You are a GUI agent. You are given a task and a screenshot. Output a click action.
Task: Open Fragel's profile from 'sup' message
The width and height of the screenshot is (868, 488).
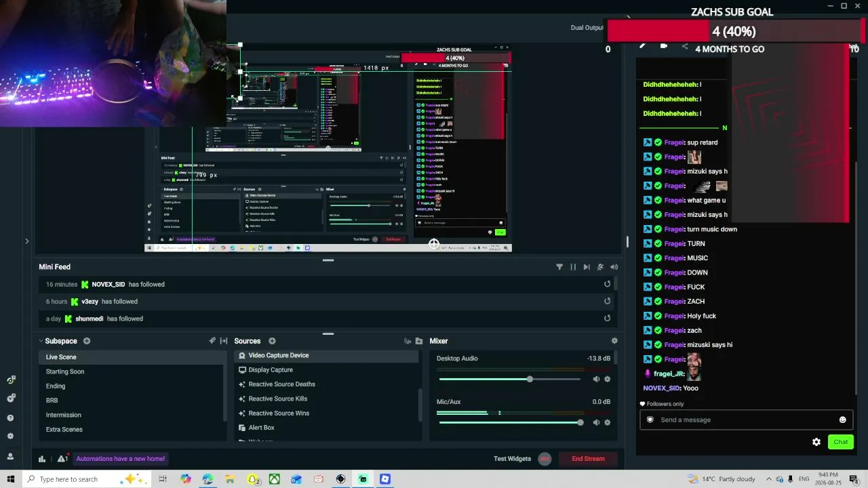673,142
